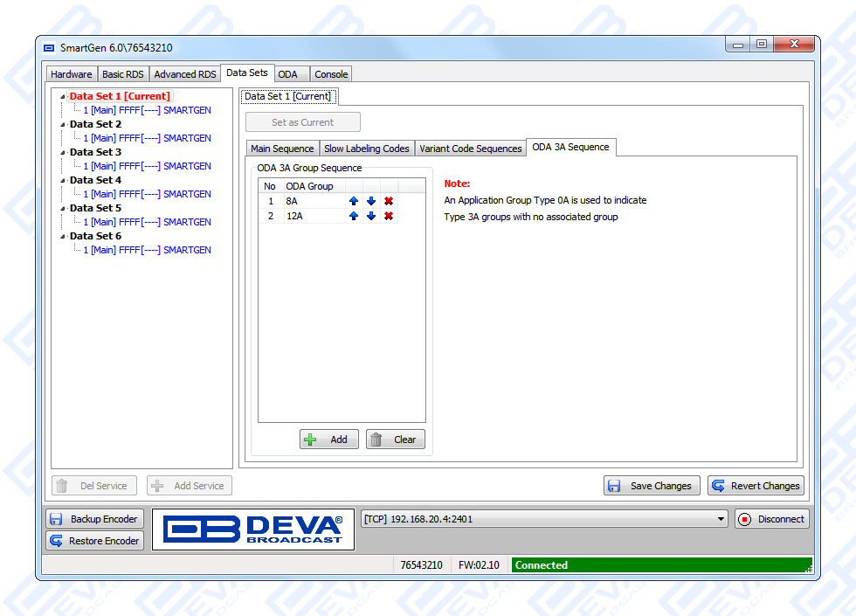Move the 12A group down with arrow

(x=371, y=216)
